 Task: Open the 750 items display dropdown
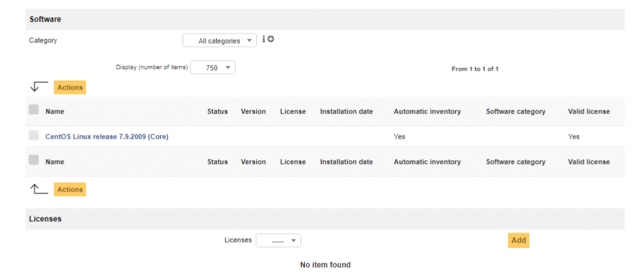[x=213, y=67]
